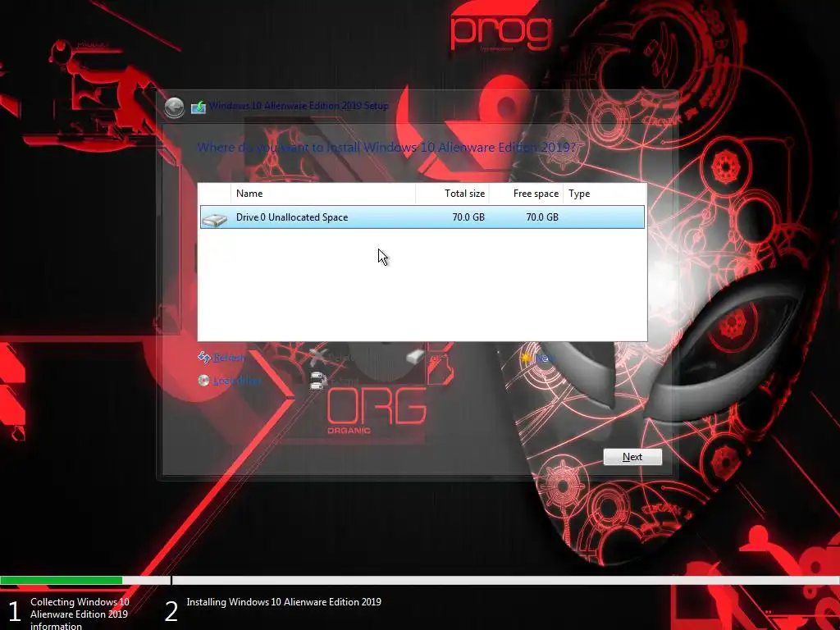Click the Delete X icon

(317, 357)
